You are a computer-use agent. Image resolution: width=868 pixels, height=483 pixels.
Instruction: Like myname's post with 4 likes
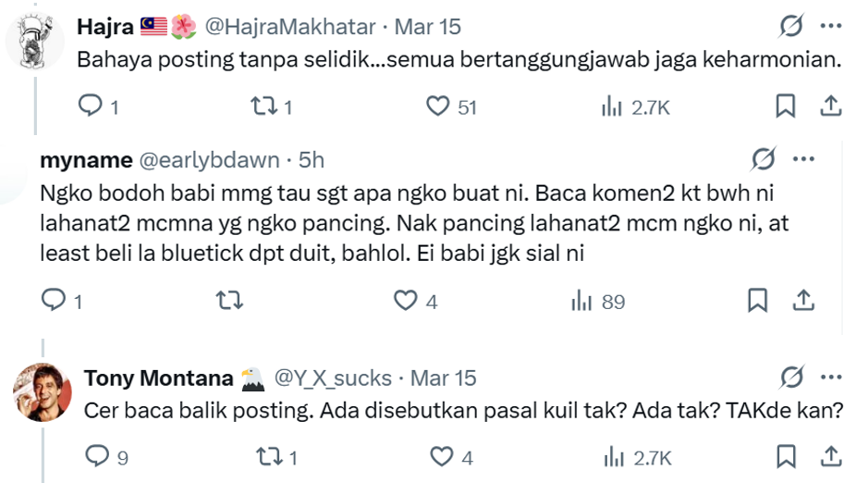tap(405, 301)
